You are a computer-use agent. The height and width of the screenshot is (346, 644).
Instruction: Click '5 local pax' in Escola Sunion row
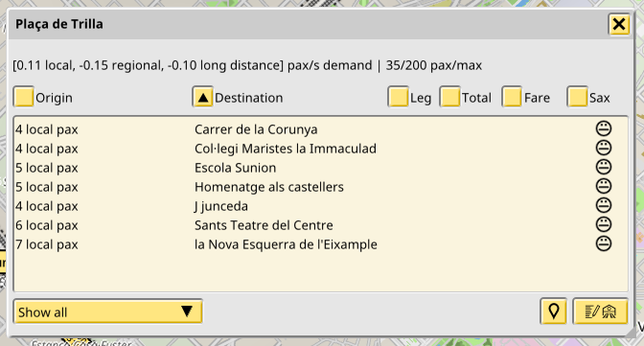(x=47, y=168)
